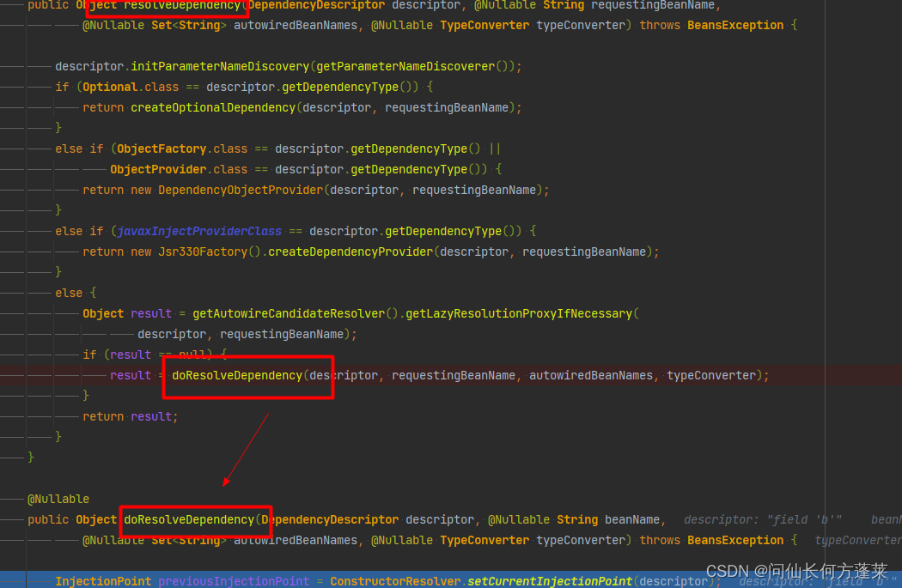
Task: Click doResolveDependency call in result assignment
Action: point(237,376)
